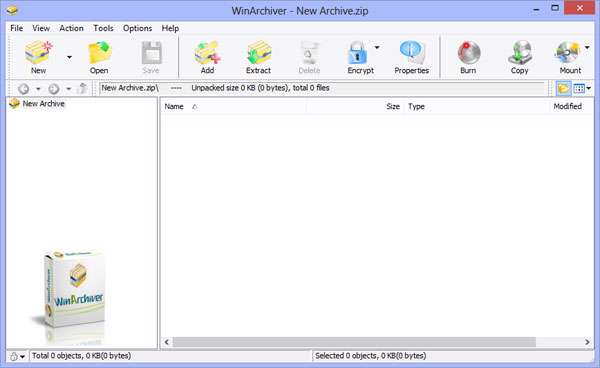This screenshot has height=368, width=600.
Task: Expand the Back history dropdown
Action: coord(38,89)
